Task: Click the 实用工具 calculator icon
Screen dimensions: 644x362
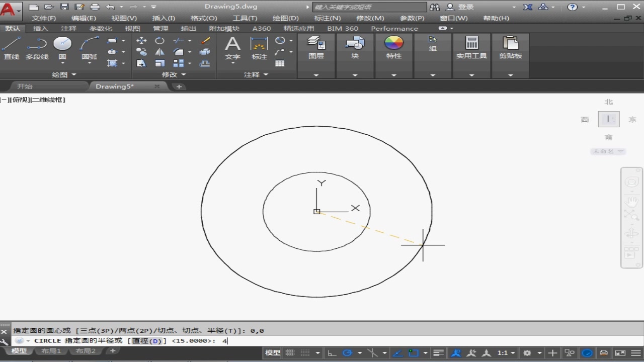Action: click(471, 44)
